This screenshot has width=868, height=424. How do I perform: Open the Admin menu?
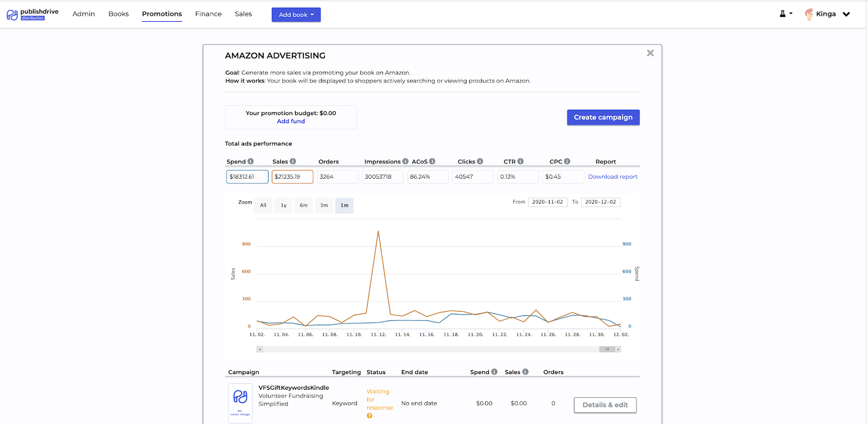(x=84, y=14)
